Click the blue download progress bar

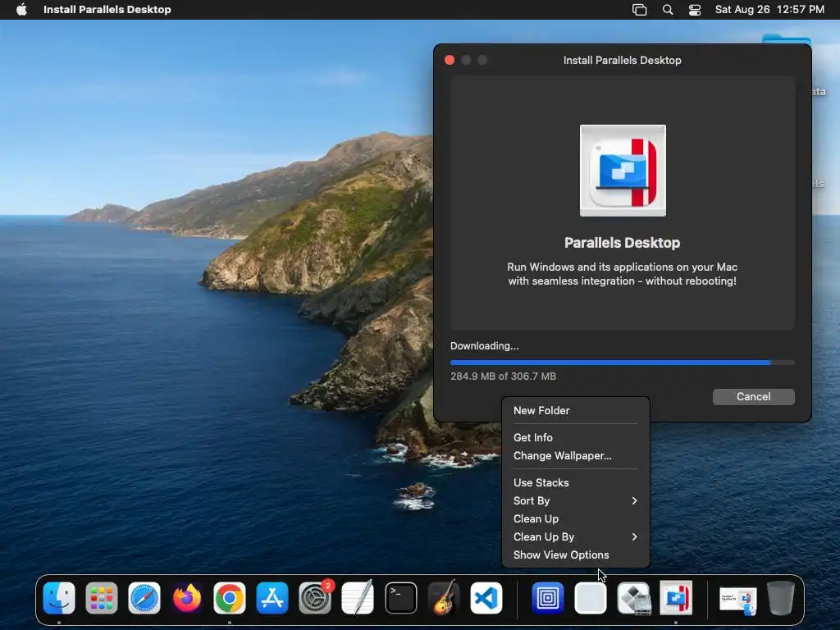[623, 363]
